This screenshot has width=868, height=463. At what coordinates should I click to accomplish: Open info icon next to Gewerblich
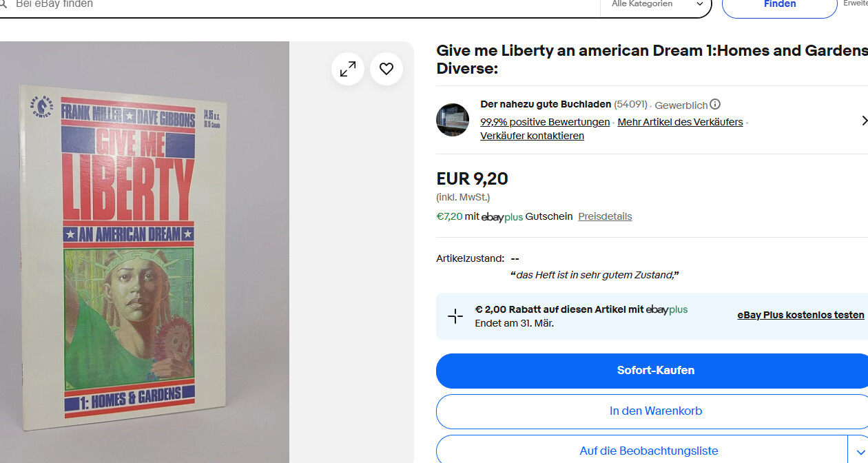715,105
